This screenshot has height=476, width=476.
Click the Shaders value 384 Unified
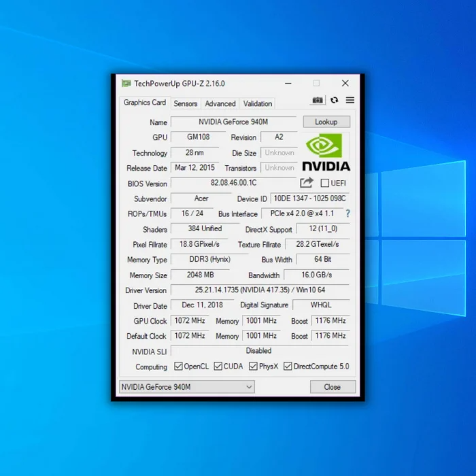click(205, 228)
